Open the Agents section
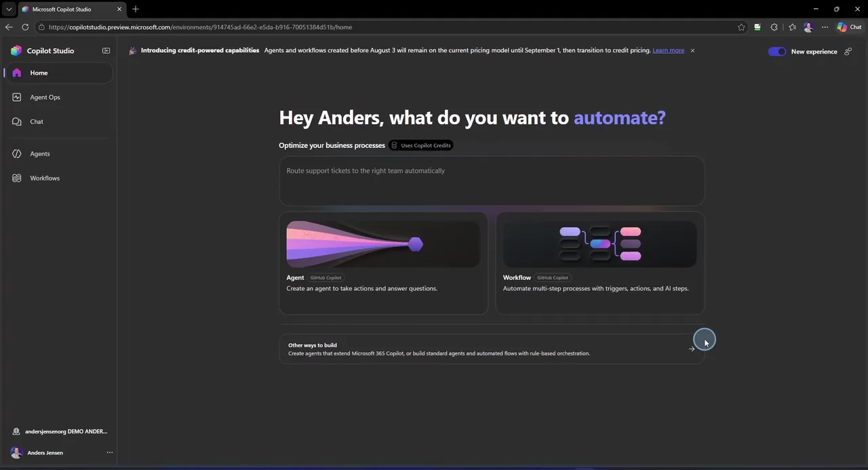The image size is (868, 470). pyautogui.click(x=58, y=153)
